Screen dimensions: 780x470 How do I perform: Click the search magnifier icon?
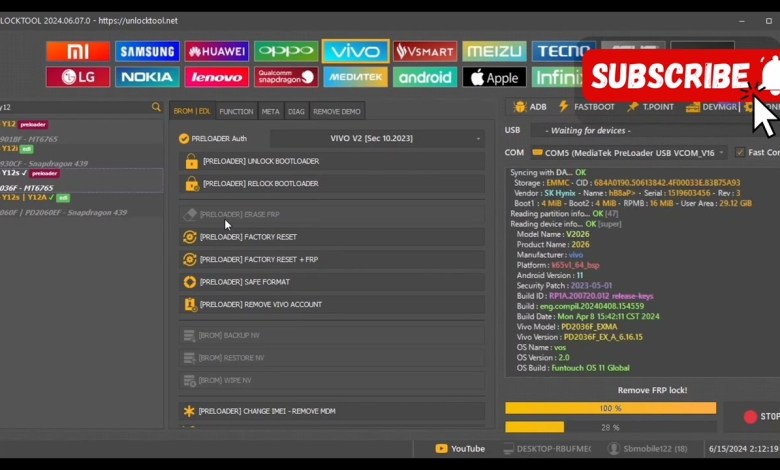(156, 107)
